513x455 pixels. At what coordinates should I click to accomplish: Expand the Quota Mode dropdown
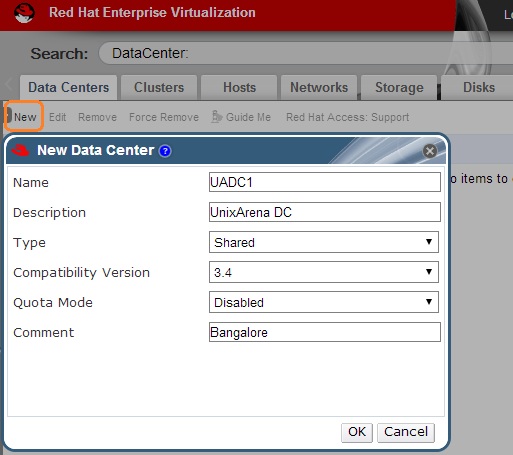(324, 302)
